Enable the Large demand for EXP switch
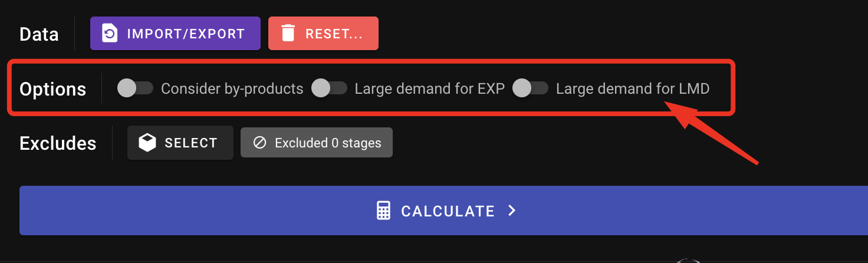The width and height of the screenshot is (868, 263). coord(329,88)
